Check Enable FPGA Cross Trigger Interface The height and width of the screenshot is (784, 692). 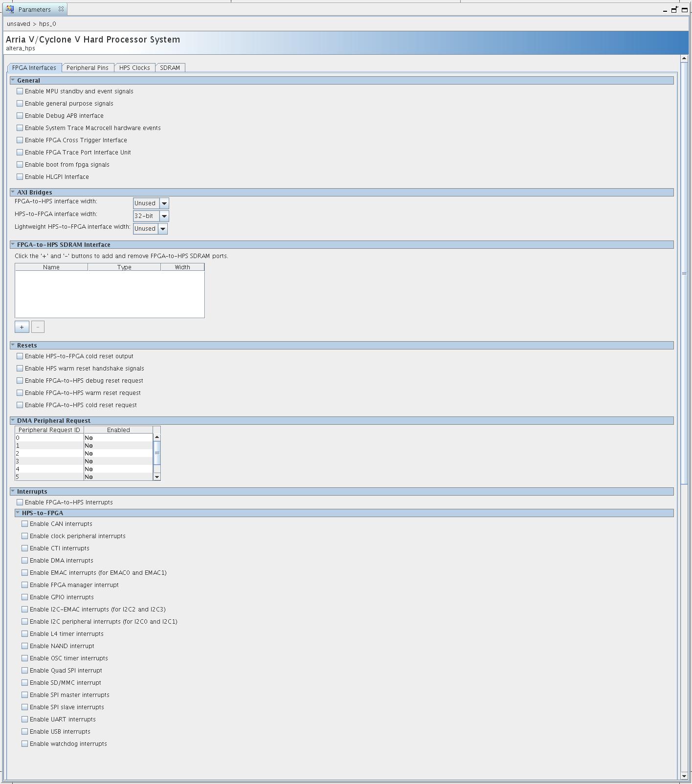(x=20, y=140)
